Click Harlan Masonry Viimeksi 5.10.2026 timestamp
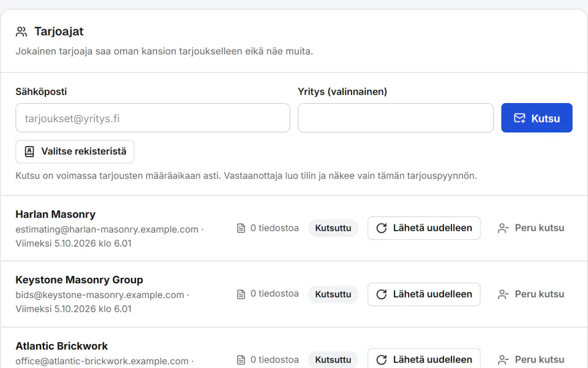This screenshot has height=368, width=588. (x=73, y=243)
